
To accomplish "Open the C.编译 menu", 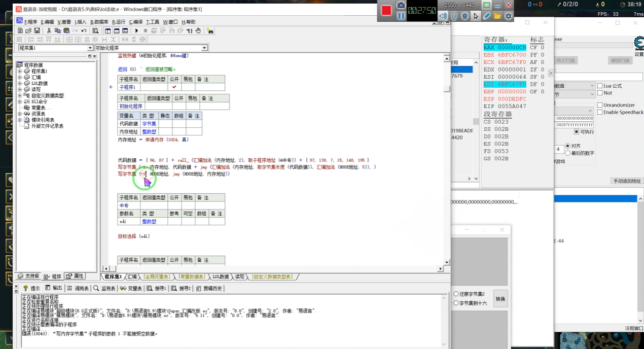I will (136, 22).
